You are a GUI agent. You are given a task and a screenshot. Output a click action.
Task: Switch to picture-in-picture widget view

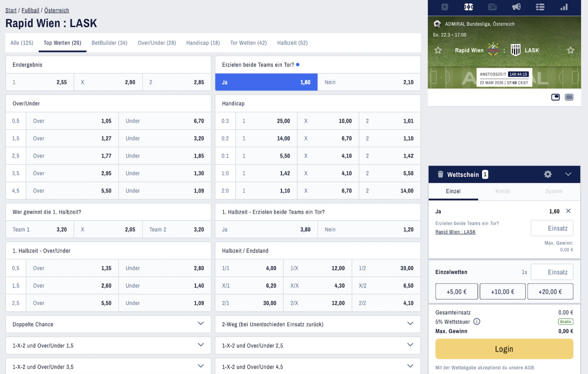click(x=555, y=97)
